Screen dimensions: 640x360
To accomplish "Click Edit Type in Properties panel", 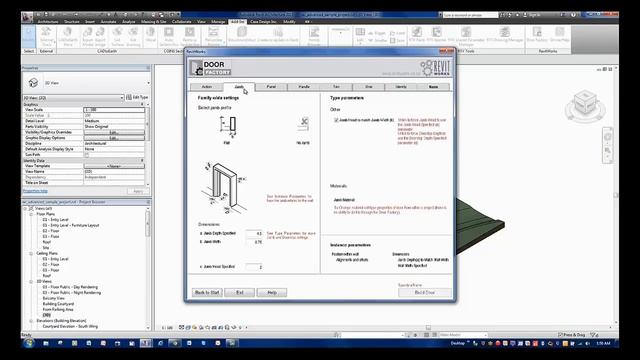I will point(137,97).
